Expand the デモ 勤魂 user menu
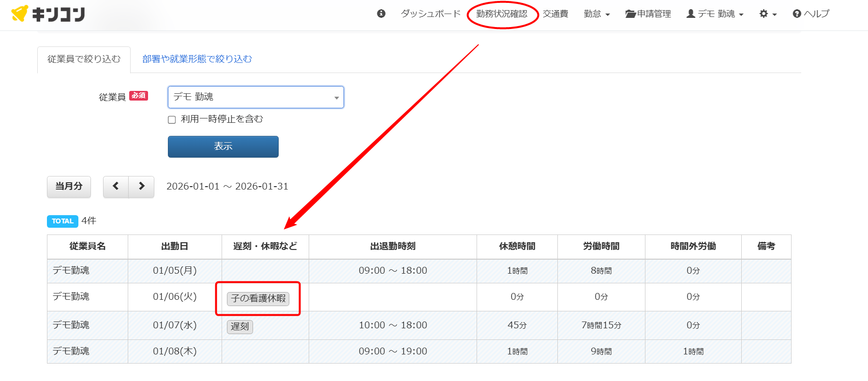The image size is (868, 381). click(715, 14)
